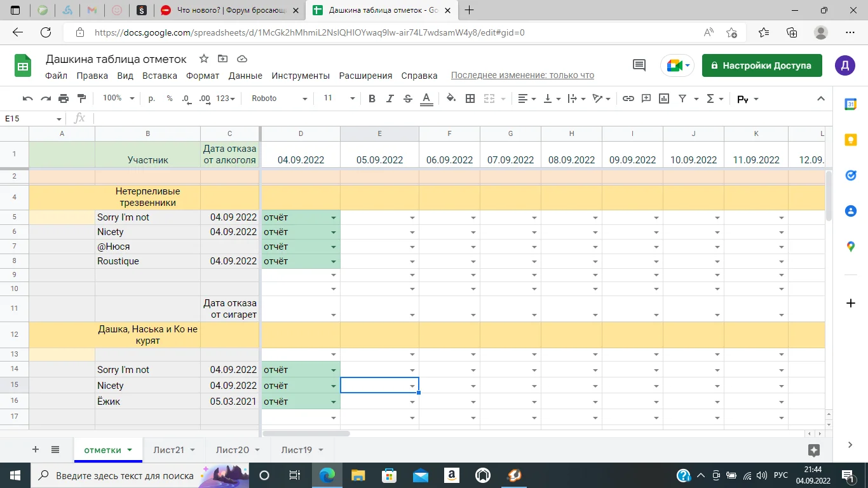Expand the zoom 100% dropdown
This screenshot has height=488, width=868.
coord(119,98)
